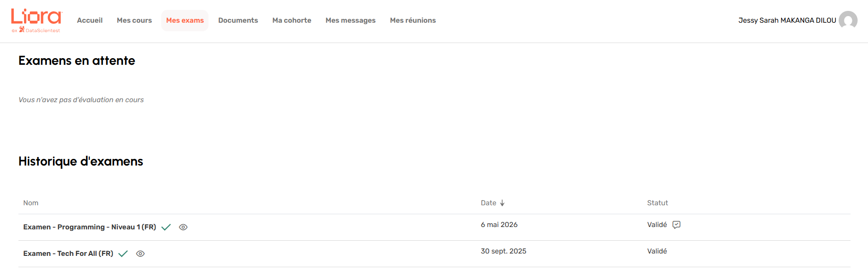The image size is (868, 271).
Task: Open Examen - Tech For All (FR) entry
Action: point(68,254)
